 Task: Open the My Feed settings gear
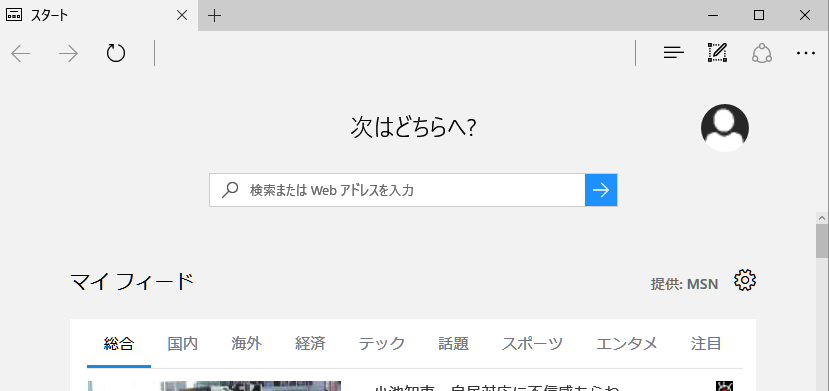tap(745, 280)
